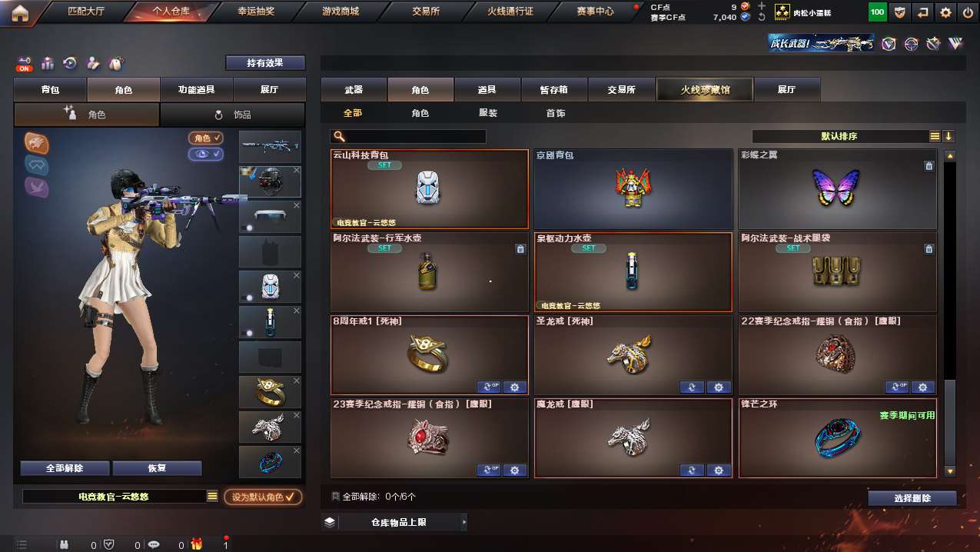Remove equipped gold ring from slot

[x=297, y=381]
